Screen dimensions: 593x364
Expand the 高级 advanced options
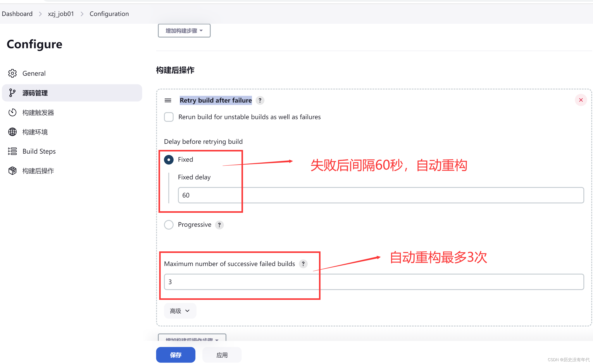point(180,311)
